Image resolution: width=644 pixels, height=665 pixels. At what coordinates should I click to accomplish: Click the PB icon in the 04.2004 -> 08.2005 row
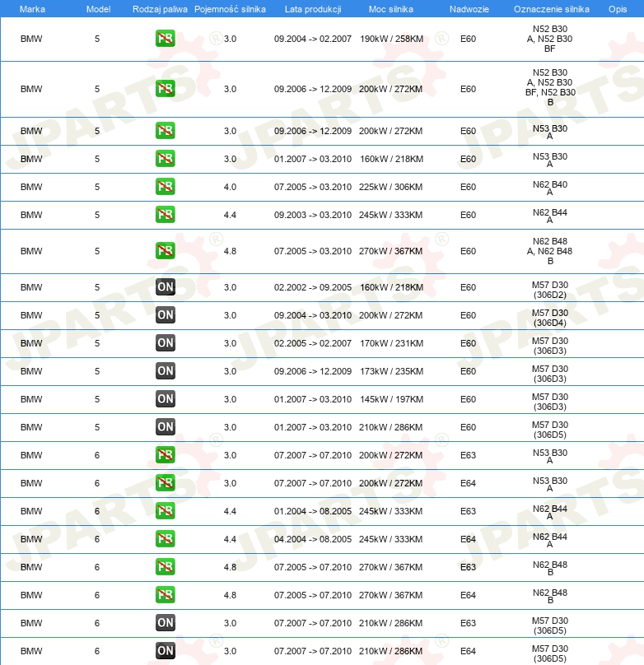[x=165, y=539]
